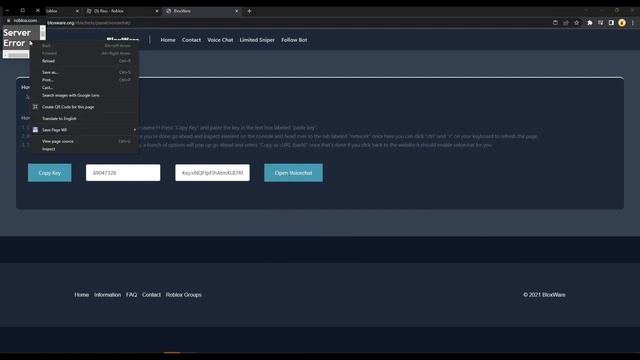Select Translate to English
Viewport: 640px width, 360px height.
click(85, 118)
